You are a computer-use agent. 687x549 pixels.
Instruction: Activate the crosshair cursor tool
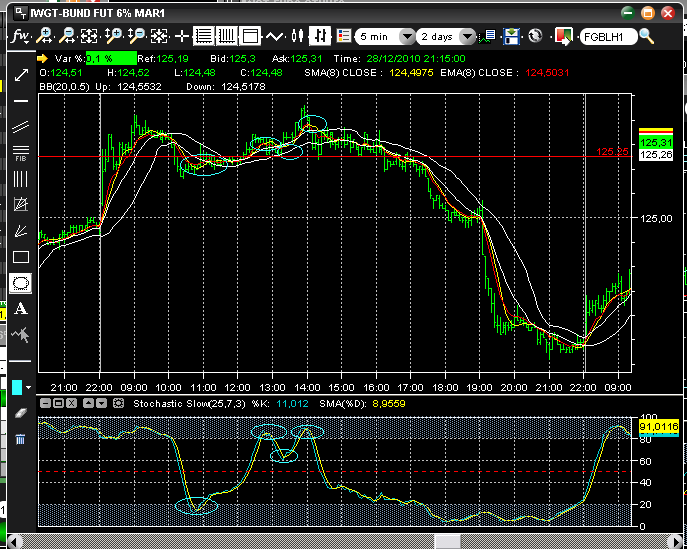[x=181, y=36]
